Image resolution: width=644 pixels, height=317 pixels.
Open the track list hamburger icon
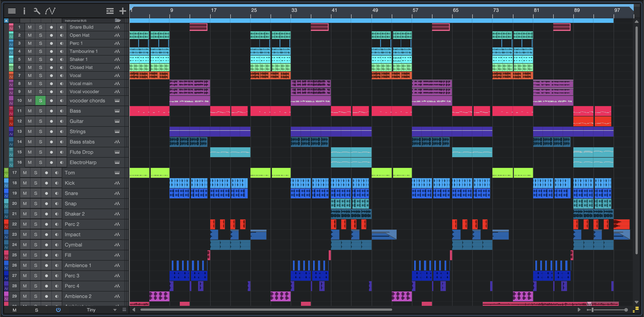12,11
